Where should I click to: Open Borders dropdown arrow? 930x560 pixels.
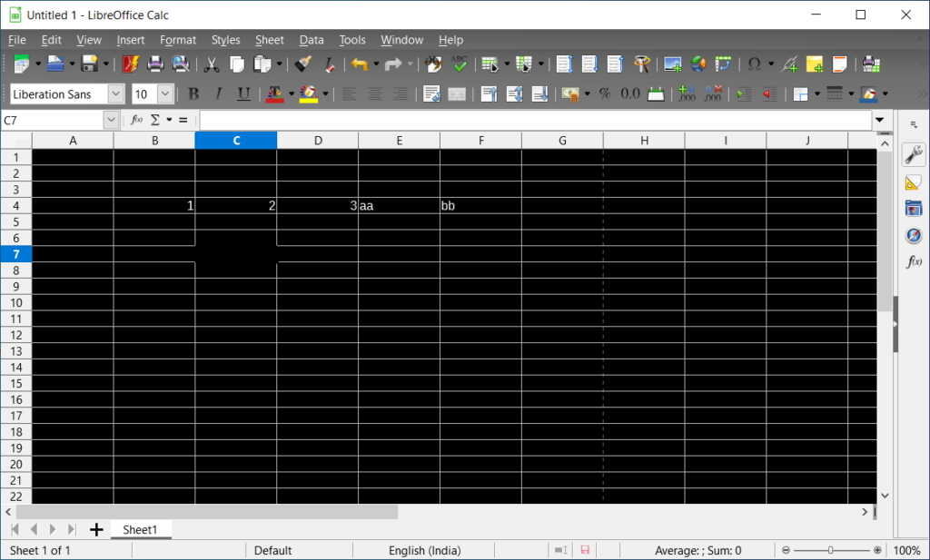click(817, 93)
